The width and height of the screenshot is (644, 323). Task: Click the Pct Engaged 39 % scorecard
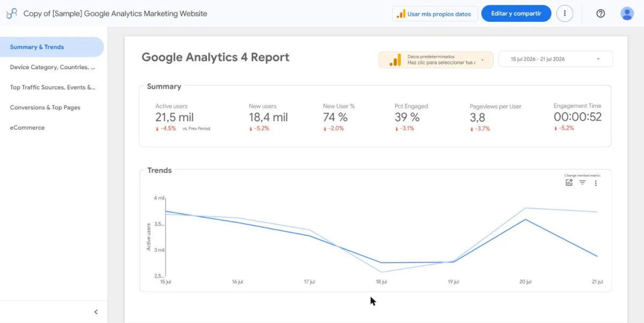pos(411,117)
